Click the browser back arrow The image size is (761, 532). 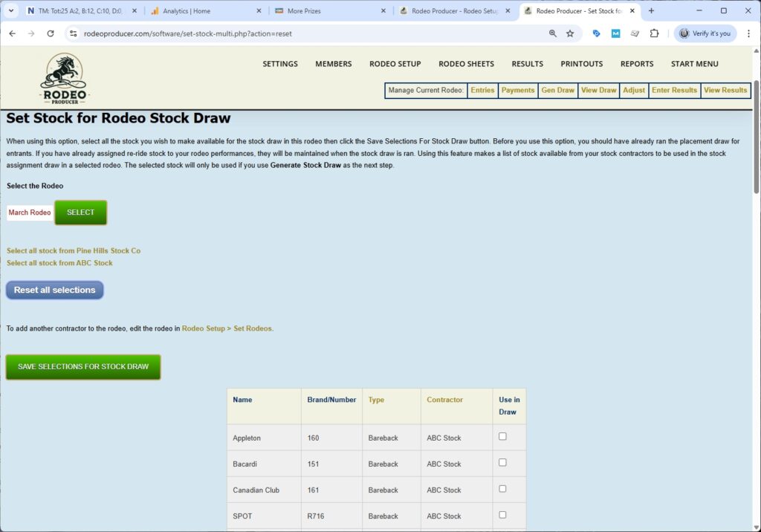click(12, 33)
